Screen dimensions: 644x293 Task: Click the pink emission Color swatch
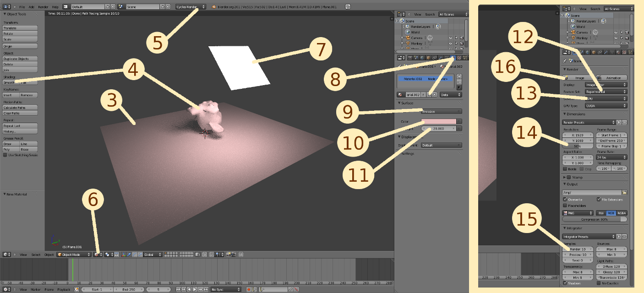click(x=438, y=121)
